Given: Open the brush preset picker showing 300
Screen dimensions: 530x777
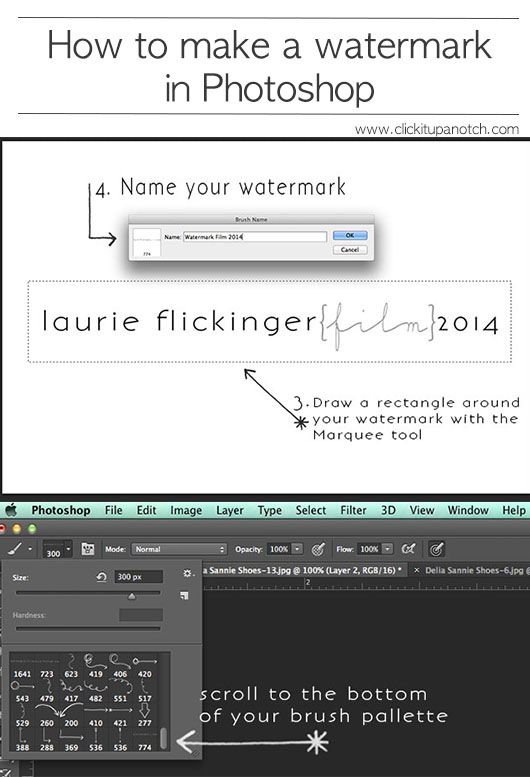Looking at the screenshot, I should (57, 549).
